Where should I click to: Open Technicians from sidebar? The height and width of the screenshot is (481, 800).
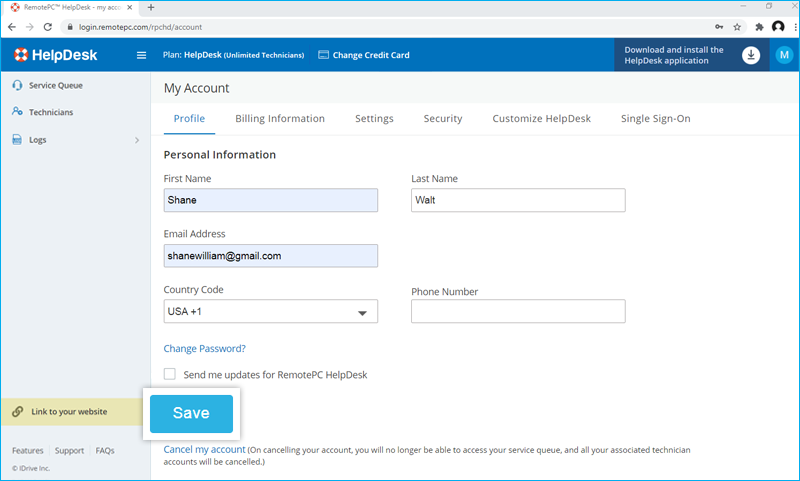50,112
